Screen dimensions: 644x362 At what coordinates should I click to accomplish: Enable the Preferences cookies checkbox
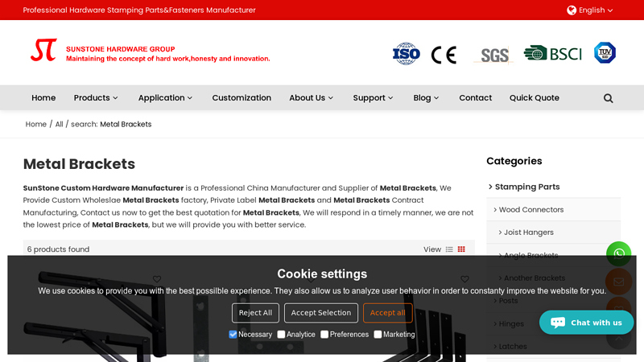click(x=324, y=335)
